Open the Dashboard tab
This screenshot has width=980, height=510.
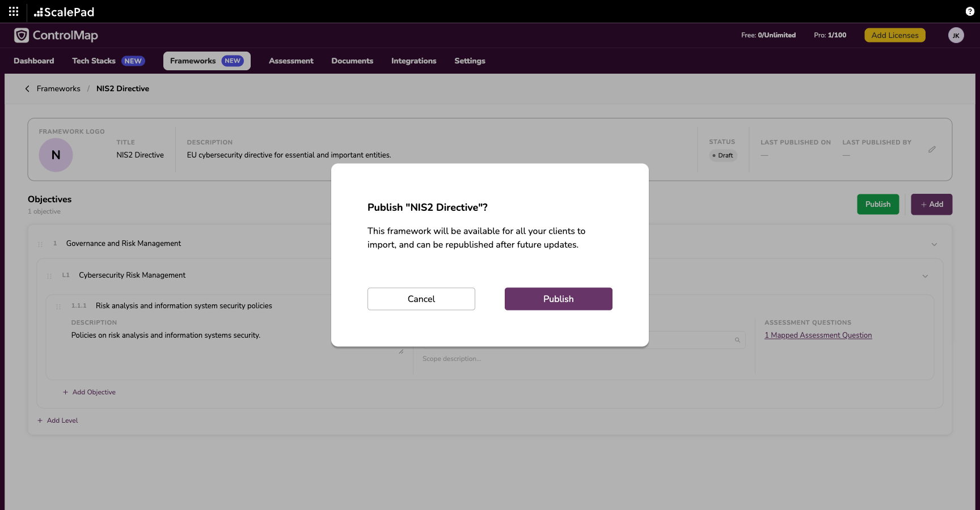pyautogui.click(x=34, y=61)
